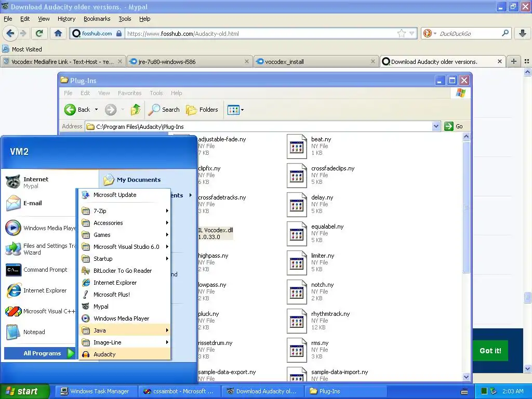Click Explorer Up folder icon
532x399 pixels.
point(136,110)
